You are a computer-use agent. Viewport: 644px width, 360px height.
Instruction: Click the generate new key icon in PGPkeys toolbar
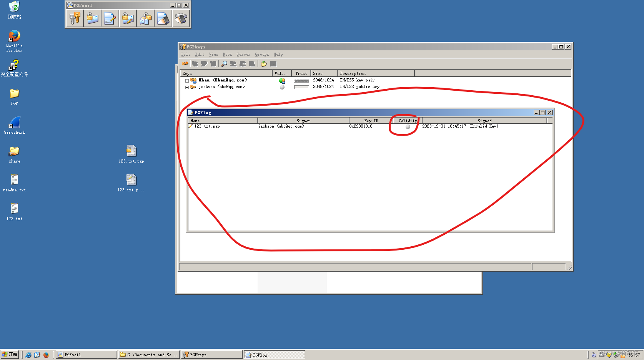tap(186, 63)
